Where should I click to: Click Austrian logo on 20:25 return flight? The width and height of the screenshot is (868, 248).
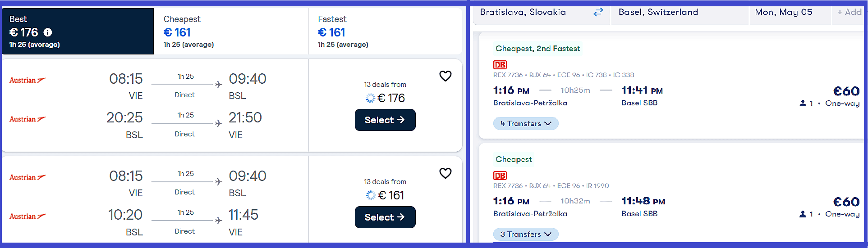(28, 119)
